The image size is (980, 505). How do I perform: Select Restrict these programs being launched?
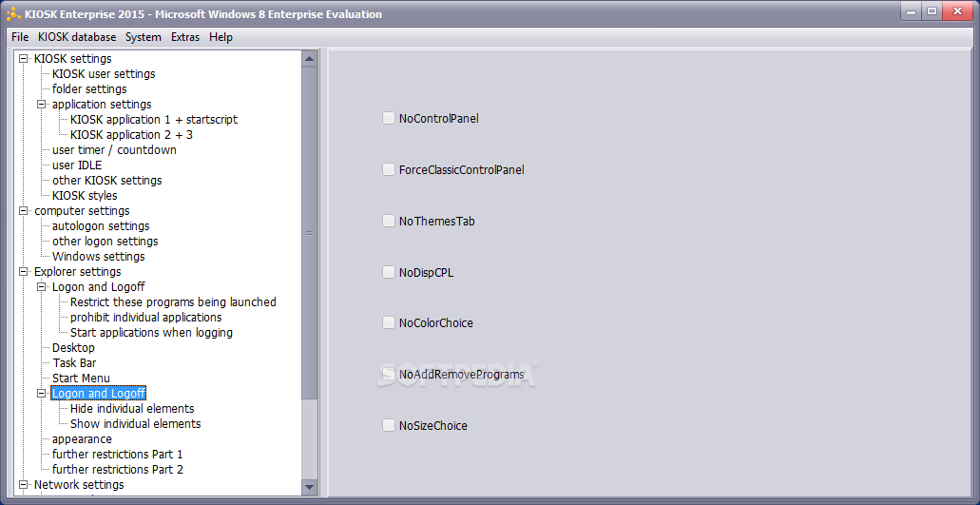point(173,301)
